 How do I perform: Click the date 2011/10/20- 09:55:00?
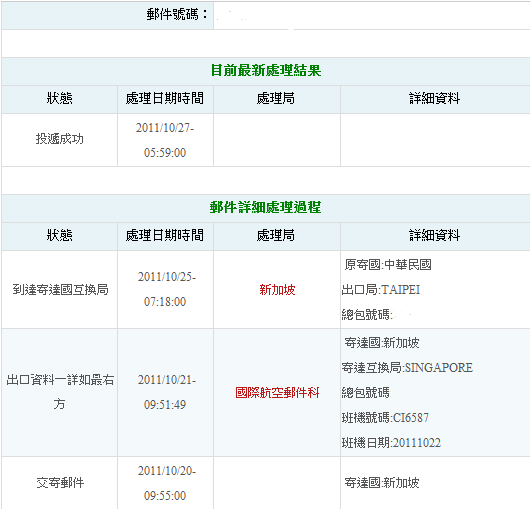pos(166,483)
